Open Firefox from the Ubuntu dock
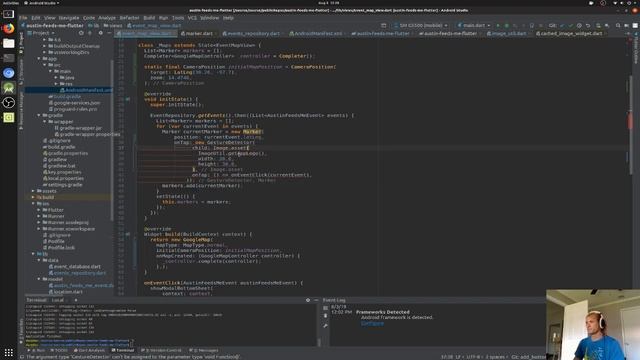The width and height of the screenshot is (640, 360). point(9,28)
